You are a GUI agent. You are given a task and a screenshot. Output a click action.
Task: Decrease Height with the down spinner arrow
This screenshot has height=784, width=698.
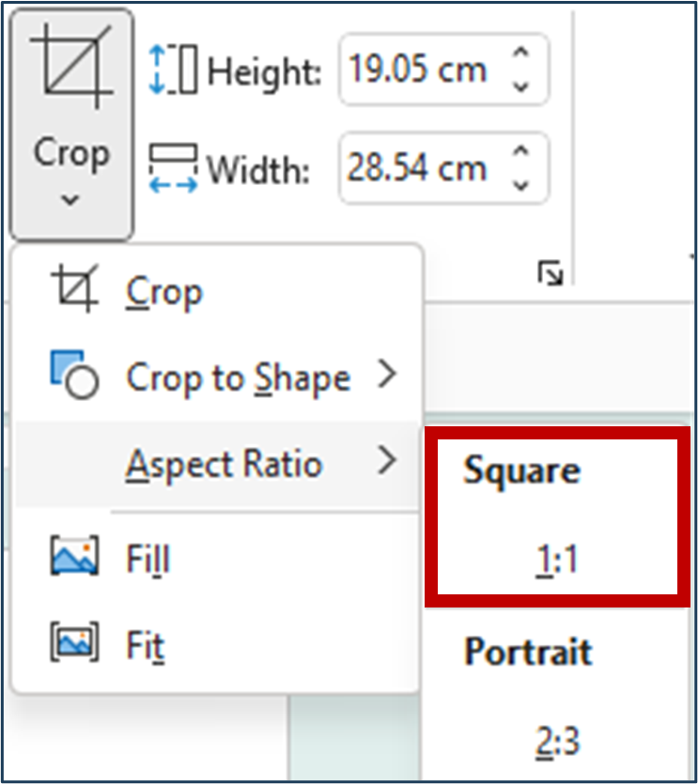click(x=520, y=86)
